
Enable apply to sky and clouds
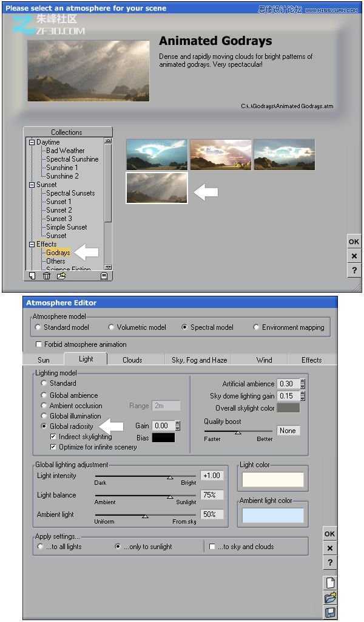[212, 547]
